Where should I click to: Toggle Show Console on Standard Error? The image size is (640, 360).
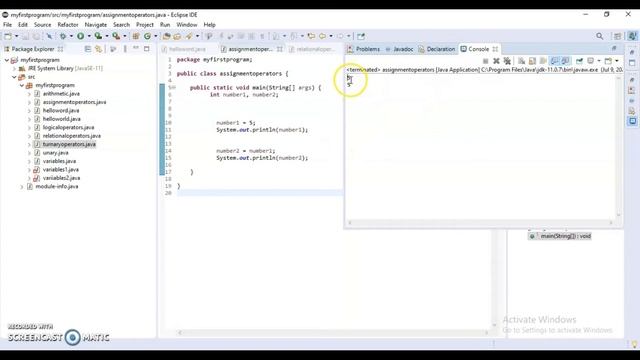click(x=565, y=61)
